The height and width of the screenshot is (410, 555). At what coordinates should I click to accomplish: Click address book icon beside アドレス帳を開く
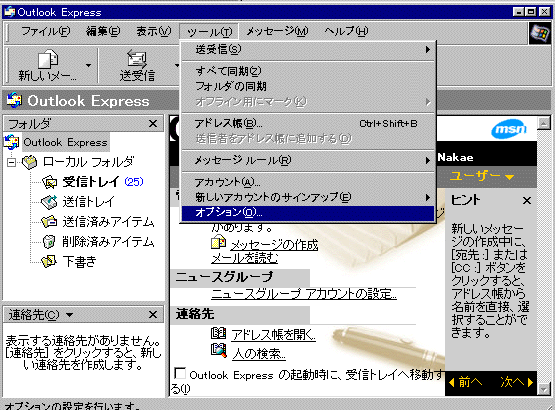[x=218, y=333]
